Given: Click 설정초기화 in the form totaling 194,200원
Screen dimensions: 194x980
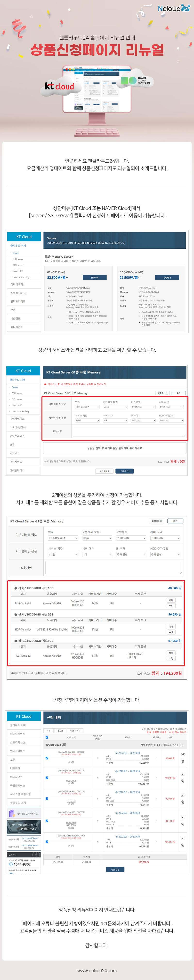Looking at the screenshot, I should coord(157,521).
